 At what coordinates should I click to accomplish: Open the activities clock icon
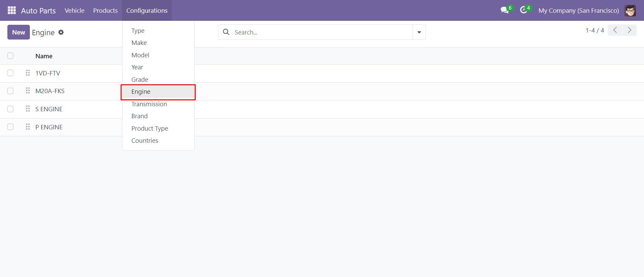pyautogui.click(x=524, y=10)
